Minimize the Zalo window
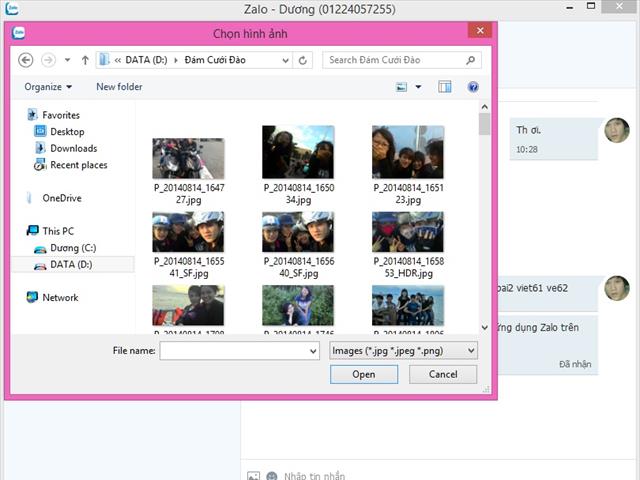This screenshot has width=640, height=480. (570, 7)
